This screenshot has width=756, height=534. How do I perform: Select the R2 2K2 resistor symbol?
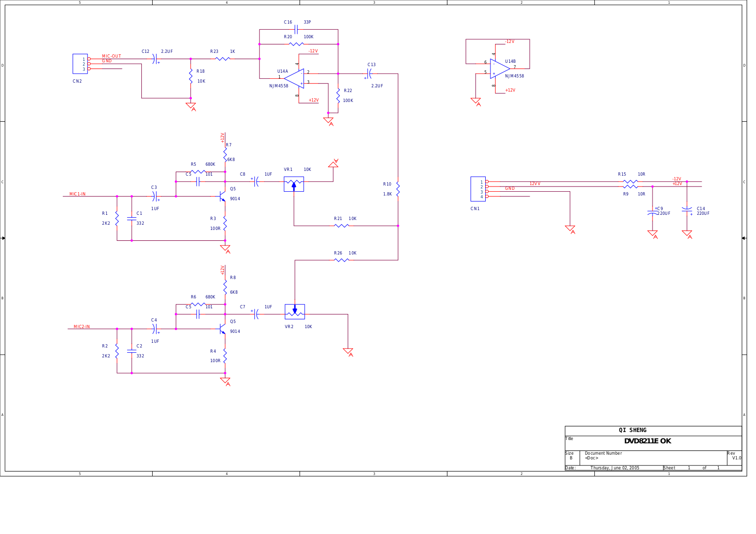[117, 351]
